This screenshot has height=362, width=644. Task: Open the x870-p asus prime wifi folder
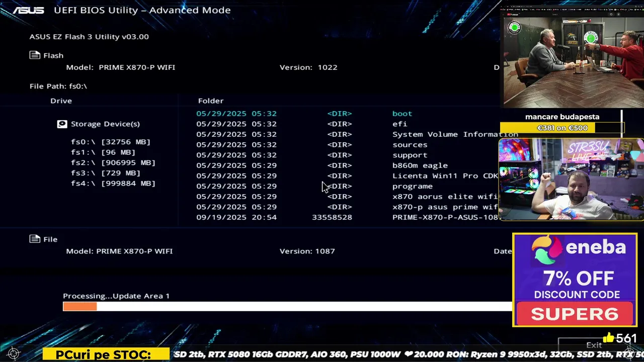tap(445, 207)
